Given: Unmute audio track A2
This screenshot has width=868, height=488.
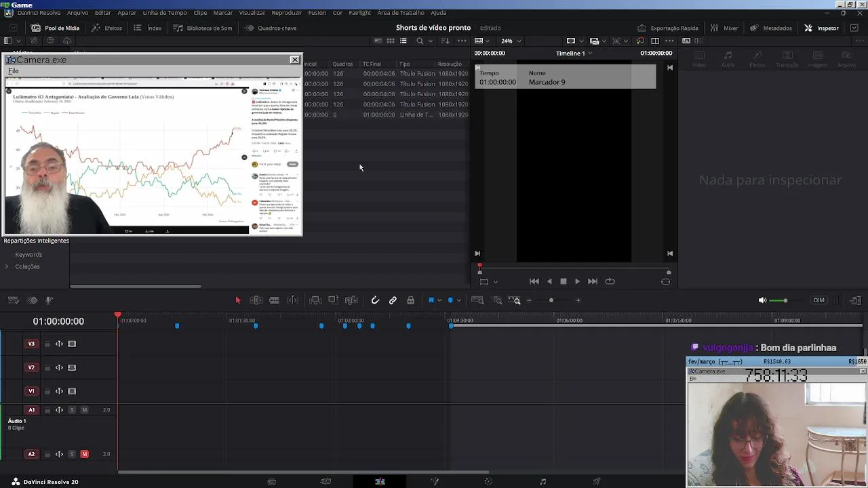Looking at the screenshot, I should point(84,454).
